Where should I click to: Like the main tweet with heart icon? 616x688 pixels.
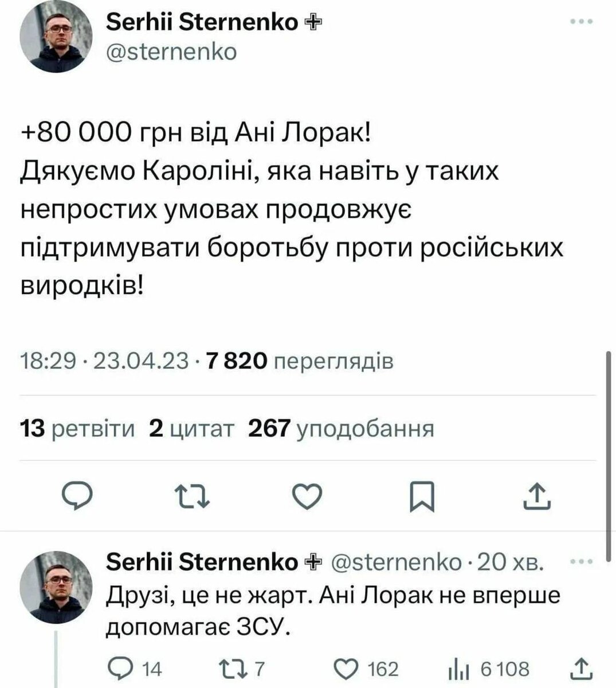pyautogui.click(x=307, y=496)
